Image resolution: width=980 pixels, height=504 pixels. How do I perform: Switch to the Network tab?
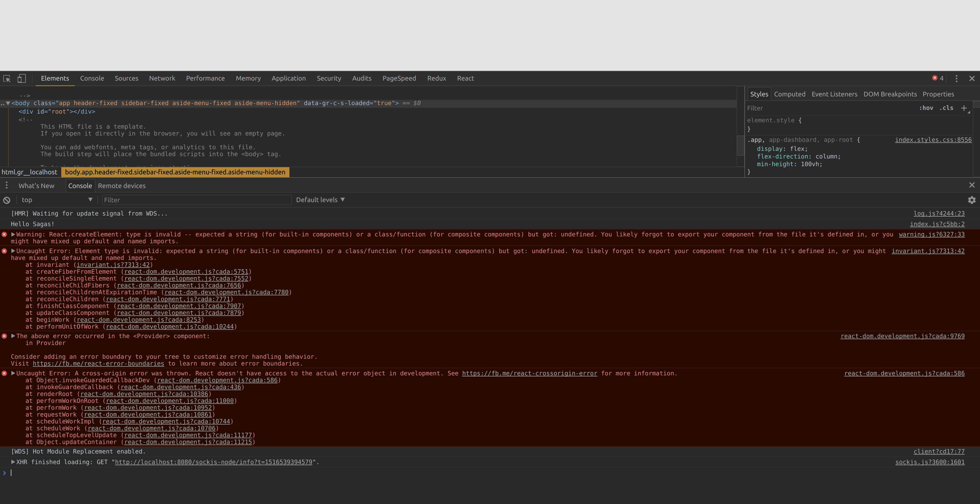click(x=162, y=78)
